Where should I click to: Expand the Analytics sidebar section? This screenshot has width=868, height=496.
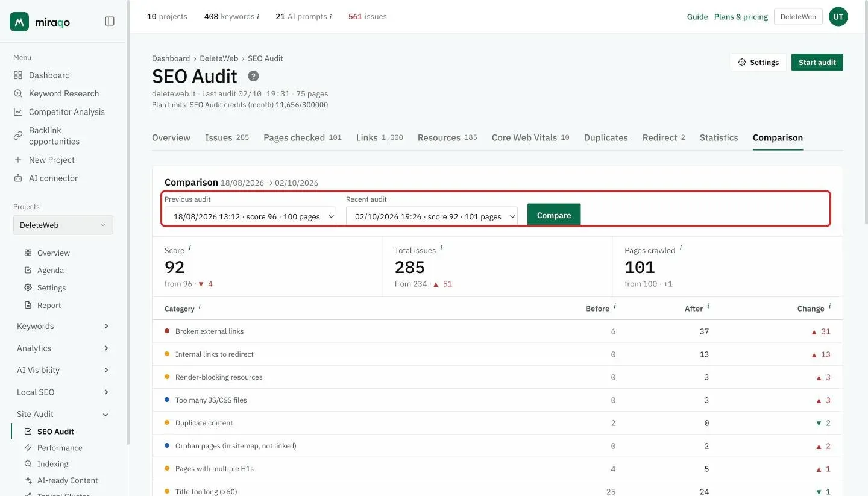(x=63, y=348)
